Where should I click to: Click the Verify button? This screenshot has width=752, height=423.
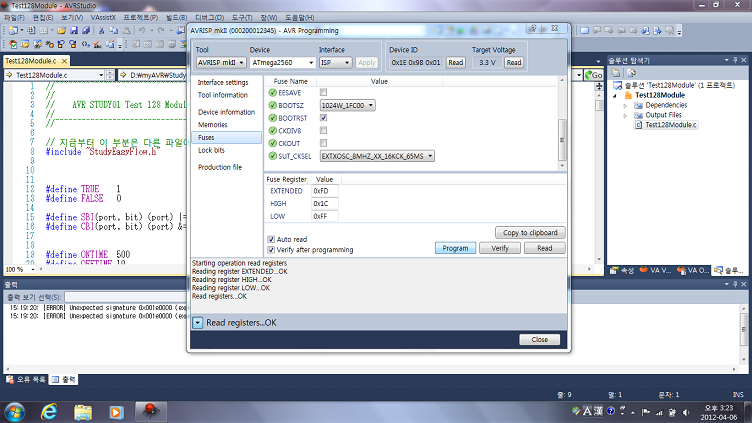(x=500, y=248)
